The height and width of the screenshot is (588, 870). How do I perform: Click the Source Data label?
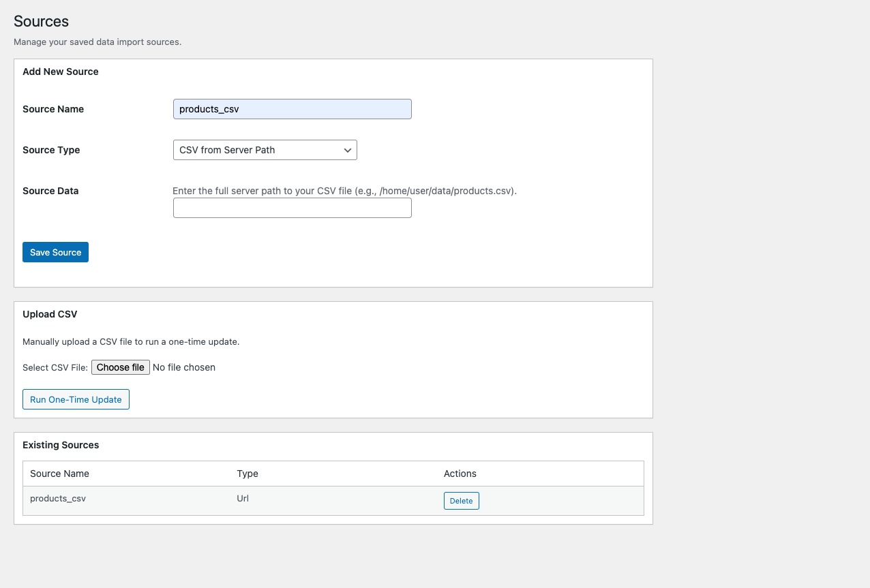[x=50, y=191]
